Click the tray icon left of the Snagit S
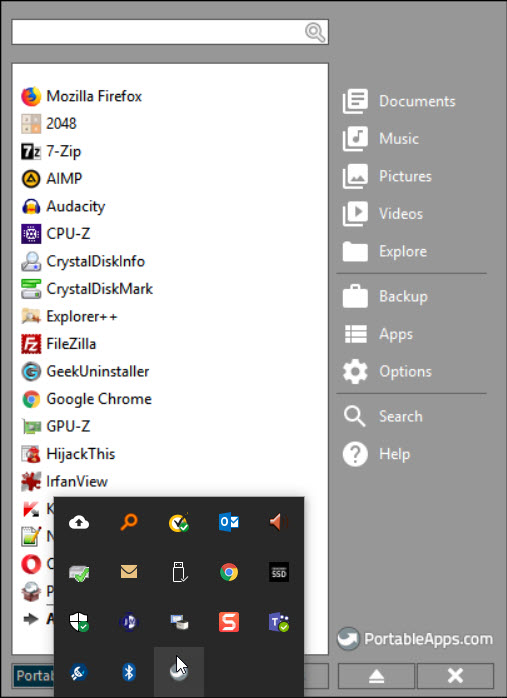This screenshot has width=507, height=698. 179,622
